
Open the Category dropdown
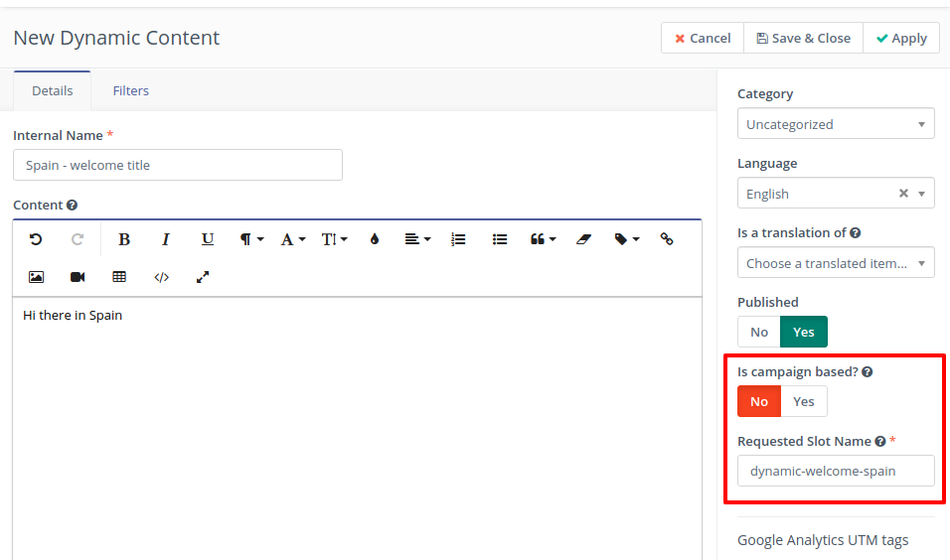point(836,124)
